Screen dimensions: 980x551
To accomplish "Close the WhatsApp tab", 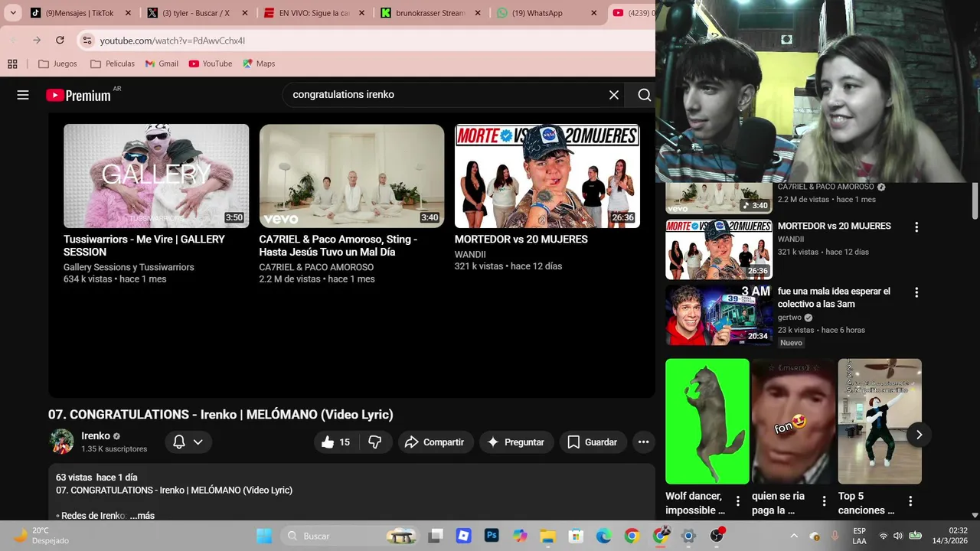I will [x=593, y=13].
